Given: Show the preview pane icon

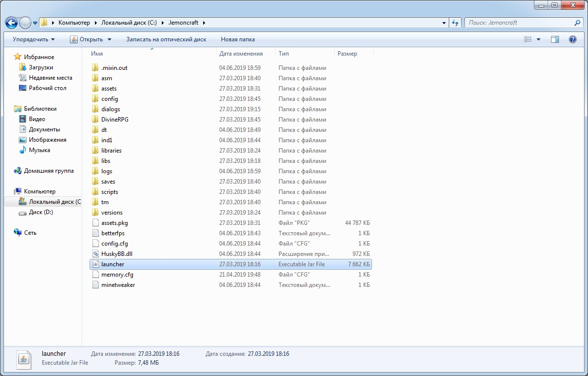Looking at the screenshot, I should (555, 39).
